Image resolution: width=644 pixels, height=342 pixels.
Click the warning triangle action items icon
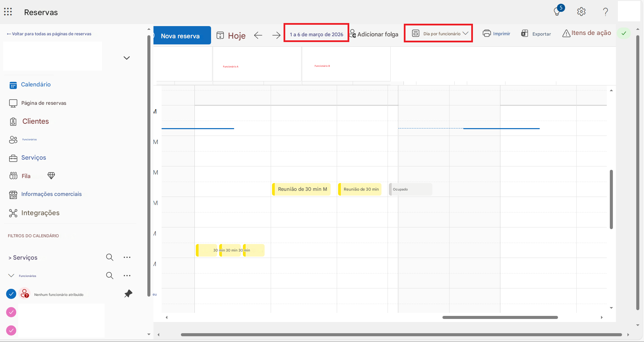pos(566,33)
